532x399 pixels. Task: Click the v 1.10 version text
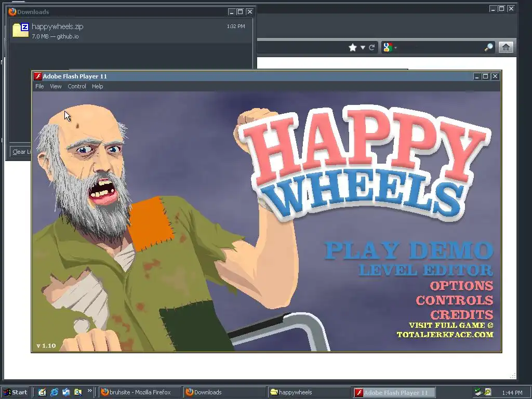[x=46, y=345]
